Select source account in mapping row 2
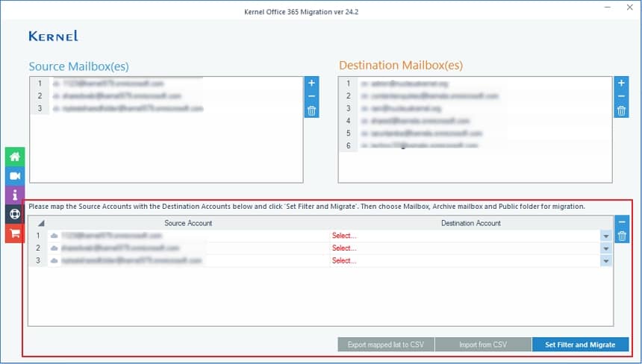Image resolution: width=642 pixels, height=364 pixels. (x=189, y=248)
